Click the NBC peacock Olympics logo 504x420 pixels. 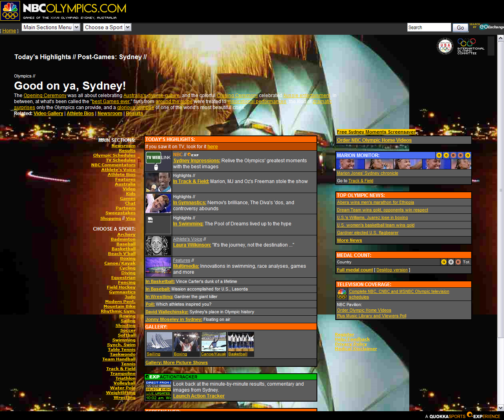pyautogui.click(x=10, y=11)
